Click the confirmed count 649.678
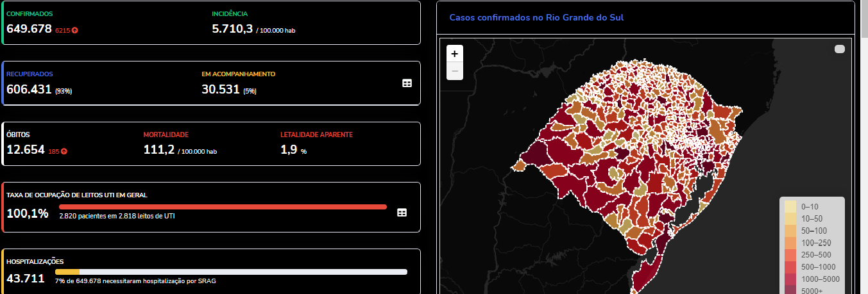 [x=29, y=29]
